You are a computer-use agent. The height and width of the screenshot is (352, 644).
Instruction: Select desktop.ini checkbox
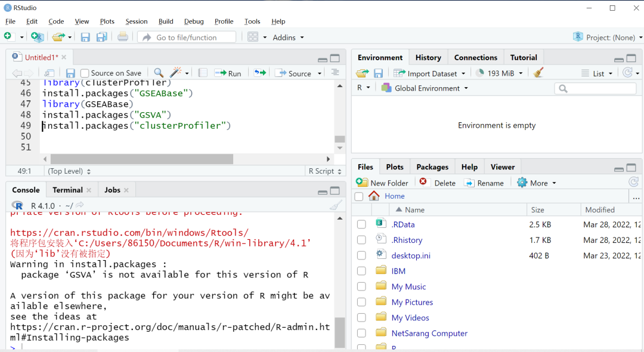[361, 255]
